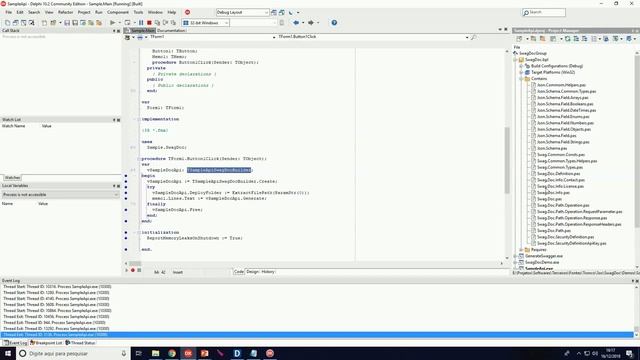Screen dimensions: 640x360
Task: Expand the Target Platforms (Win32) node
Action: (521, 72)
